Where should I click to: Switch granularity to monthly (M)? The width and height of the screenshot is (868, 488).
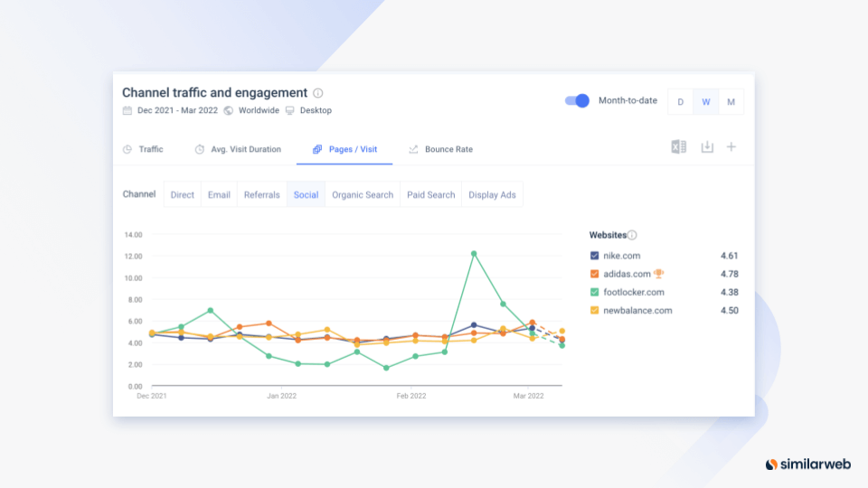click(x=731, y=102)
